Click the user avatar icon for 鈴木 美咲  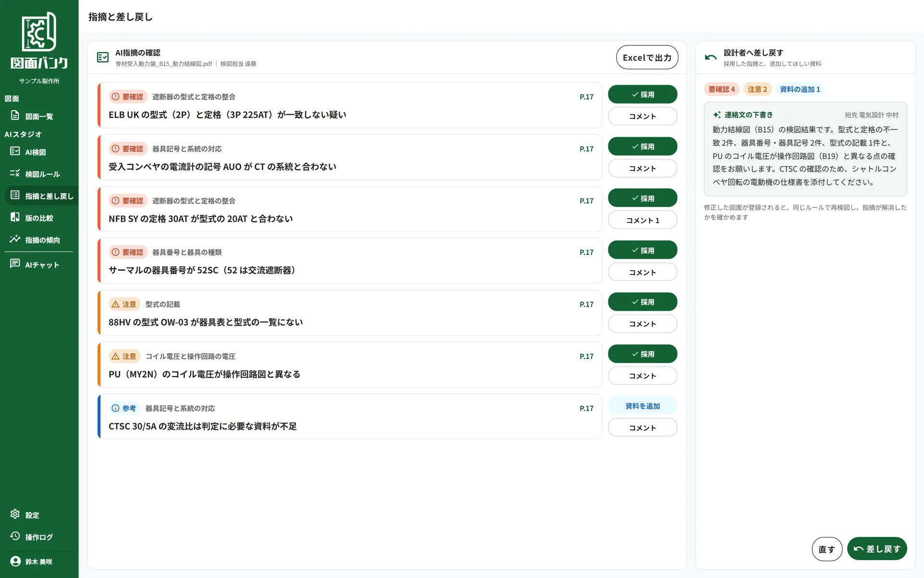(15, 561)
